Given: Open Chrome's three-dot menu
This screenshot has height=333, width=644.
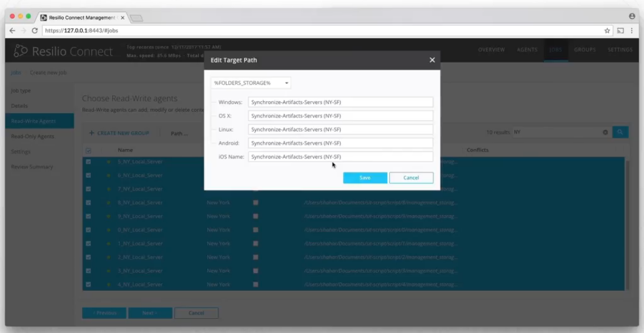Looking at the screenshot, I should 633,31.
